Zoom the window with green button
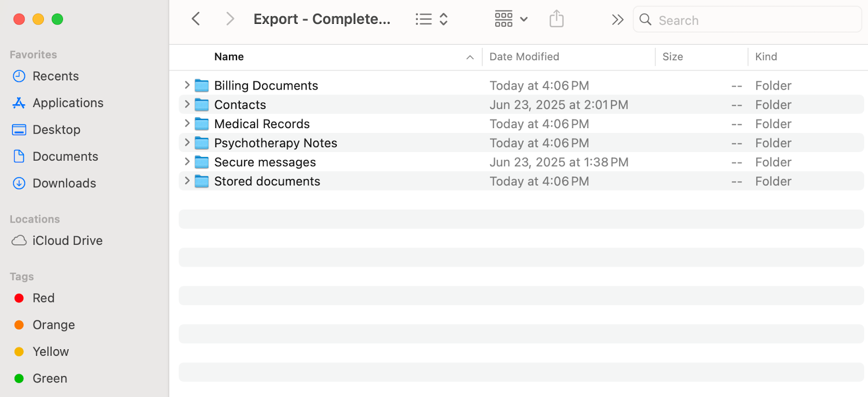 click(x=57, y=19)
